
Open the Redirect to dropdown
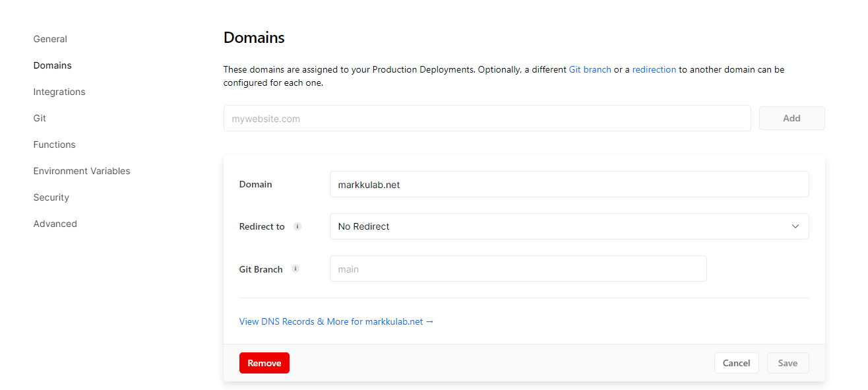569,226
